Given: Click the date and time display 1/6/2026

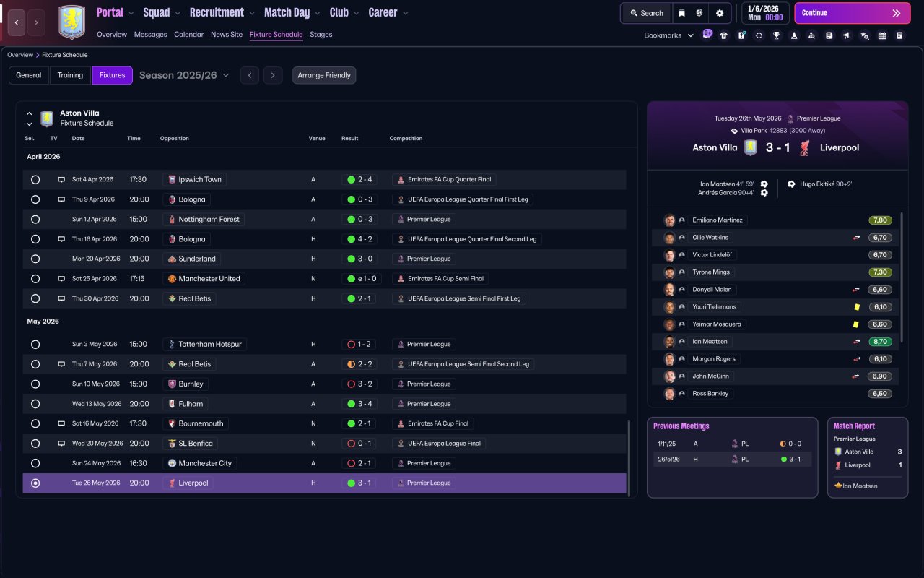Looking at the screenshot, I should coord(765,13).
